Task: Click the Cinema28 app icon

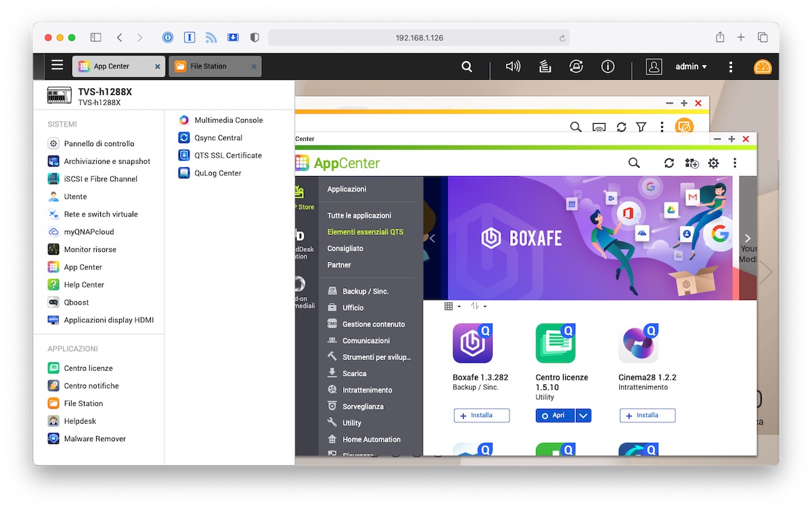Action: click(x=638, y=343)
